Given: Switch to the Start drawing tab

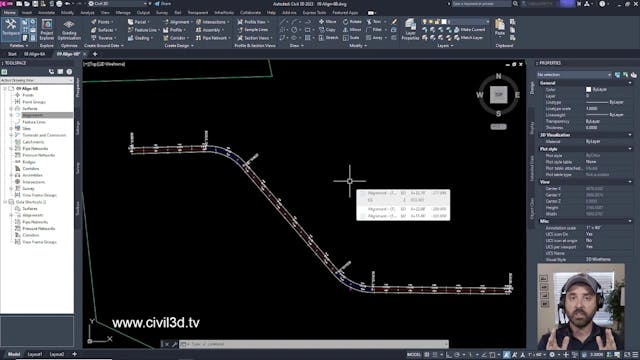Looking at the screenshot, I should tap(12, 54).
